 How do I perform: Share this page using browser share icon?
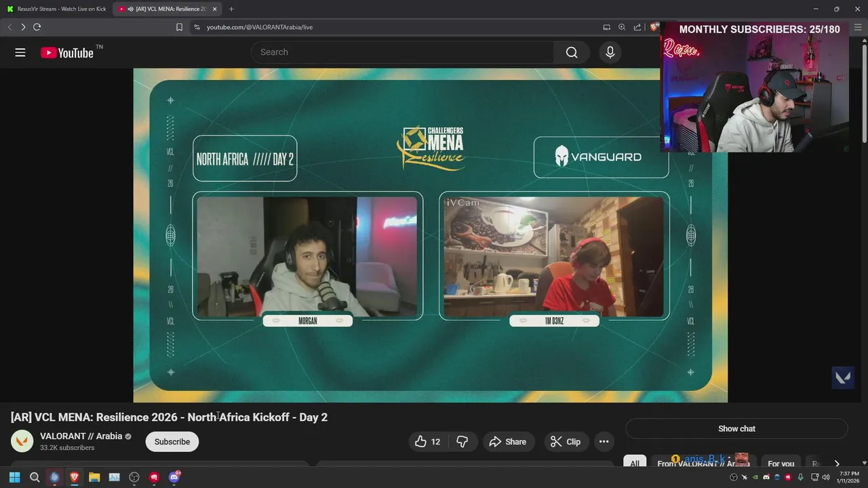(x=637, y=27)
